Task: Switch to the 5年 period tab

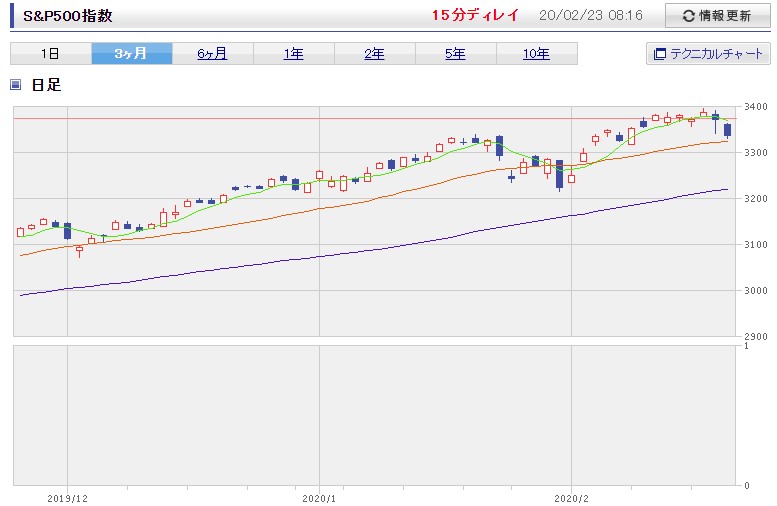Action: pos(455,54)
